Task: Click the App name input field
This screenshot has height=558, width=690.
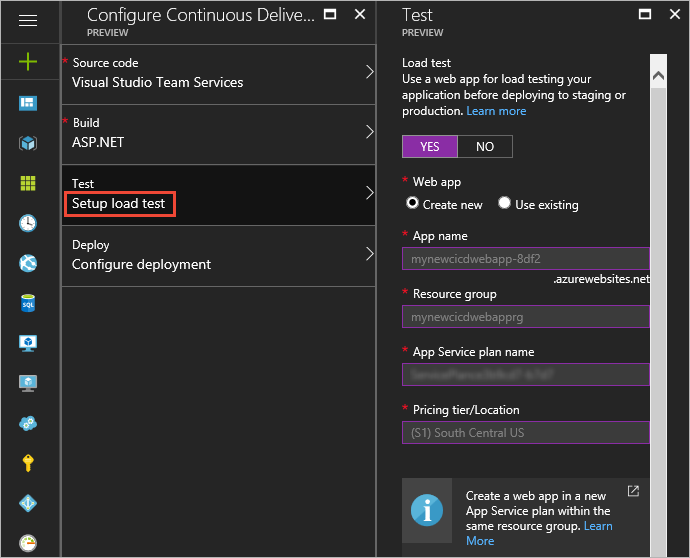Action: point(526,259)
